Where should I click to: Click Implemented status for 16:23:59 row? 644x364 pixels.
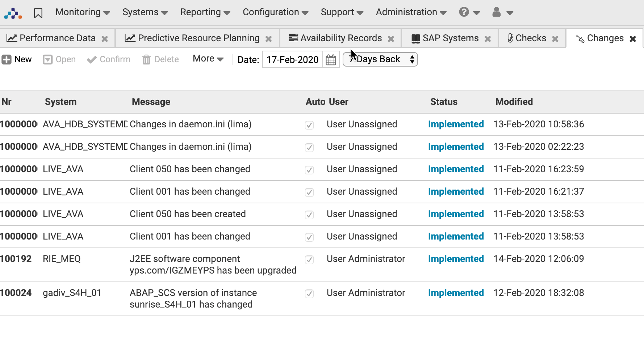pos(456,169)
